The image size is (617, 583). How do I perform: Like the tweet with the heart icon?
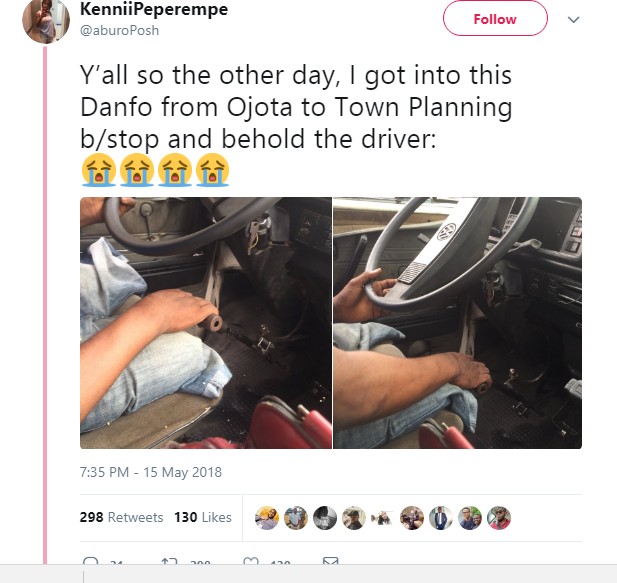click(252, 566)
